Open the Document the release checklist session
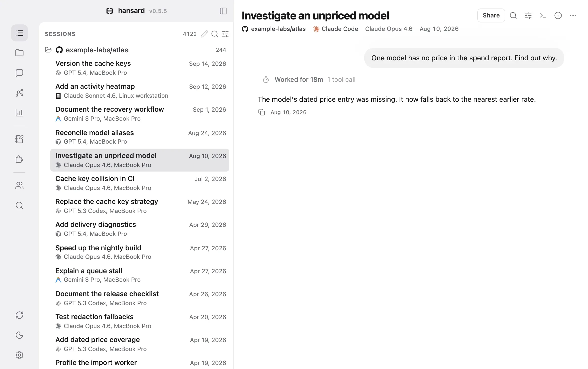 tap(140, 298)
